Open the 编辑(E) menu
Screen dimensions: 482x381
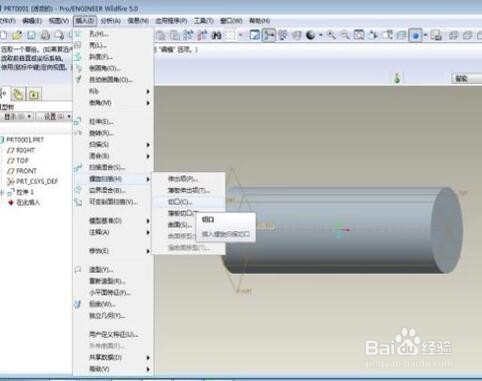[x=32, y=21]
